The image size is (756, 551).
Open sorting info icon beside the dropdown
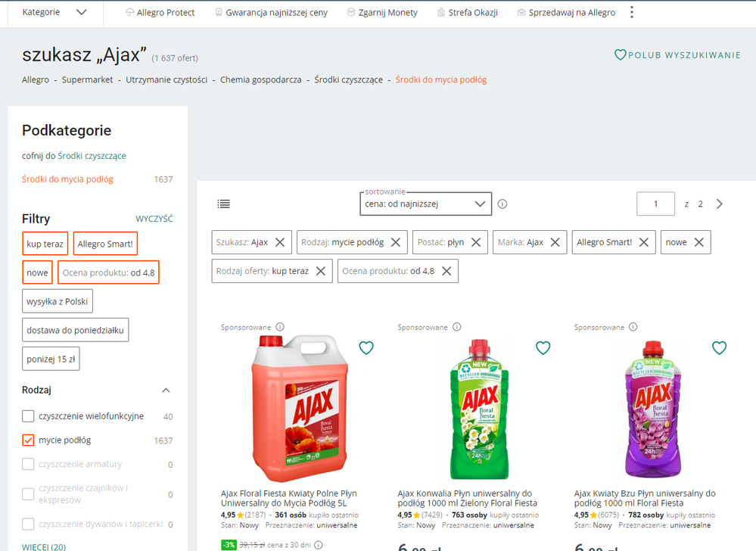(x=502, y=204)
